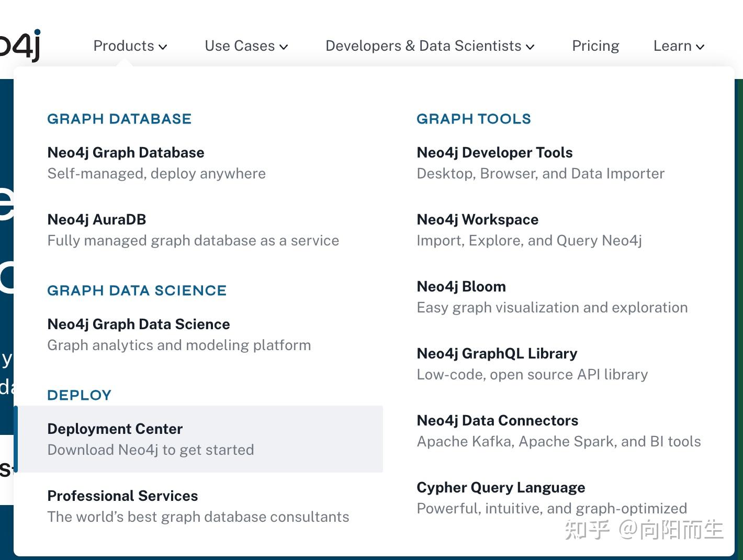Select Neo4j Graph Database
Screen dimensions: 743x560
click(x=126, y=153)
